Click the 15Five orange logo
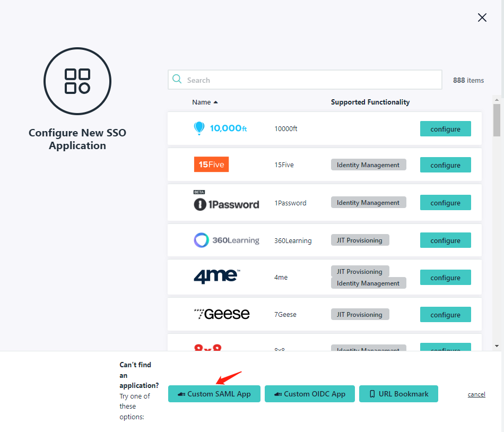 (x=211, y=165)
